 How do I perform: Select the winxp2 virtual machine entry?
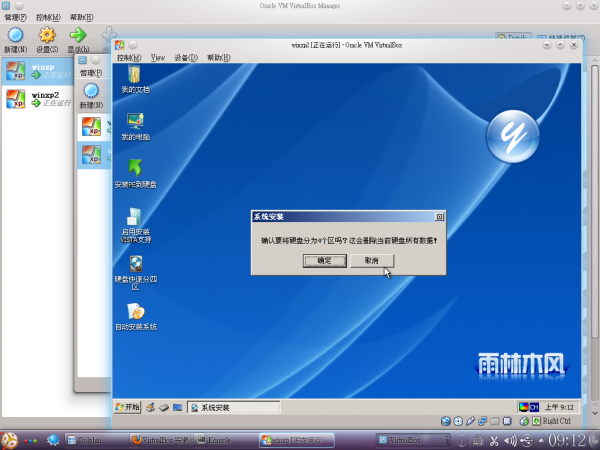pos(38,99)
